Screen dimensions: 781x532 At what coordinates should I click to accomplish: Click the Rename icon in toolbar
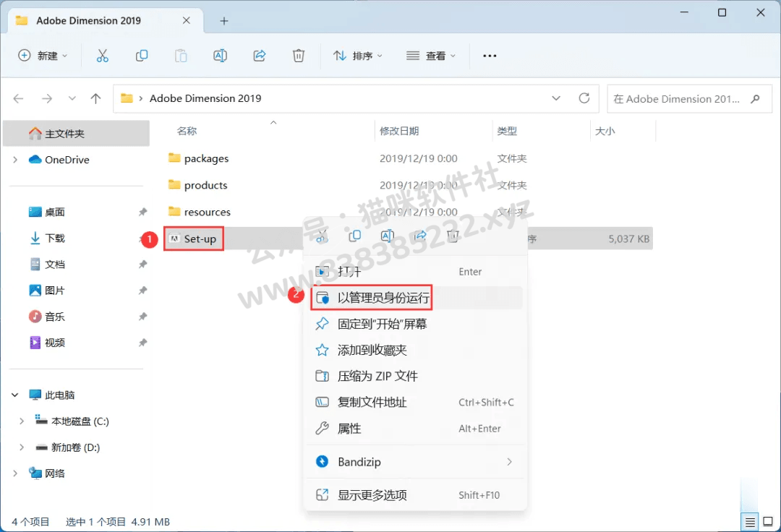click(220, 56)
